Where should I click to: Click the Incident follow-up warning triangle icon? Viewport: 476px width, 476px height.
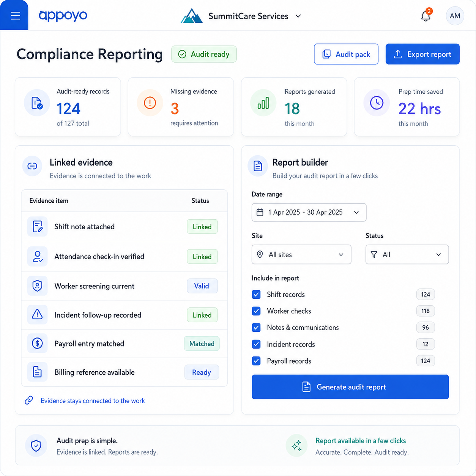[x=37, y=315]
